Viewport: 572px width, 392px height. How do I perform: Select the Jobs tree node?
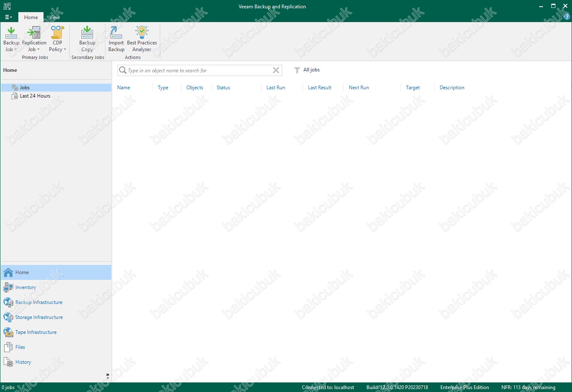56,88
